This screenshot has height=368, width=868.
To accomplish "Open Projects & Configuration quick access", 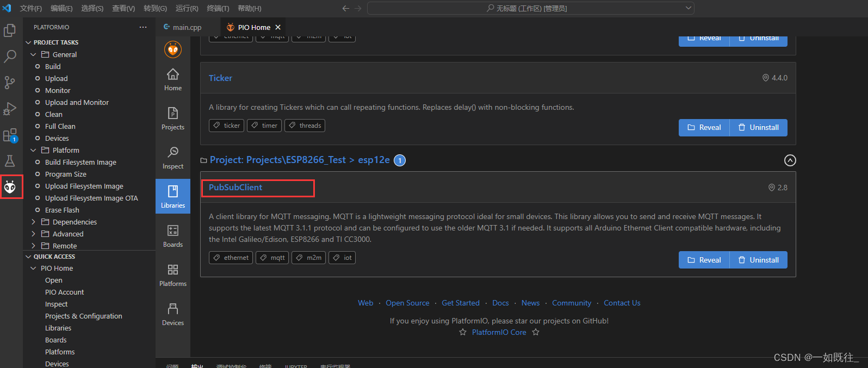I will coord(84,316).
